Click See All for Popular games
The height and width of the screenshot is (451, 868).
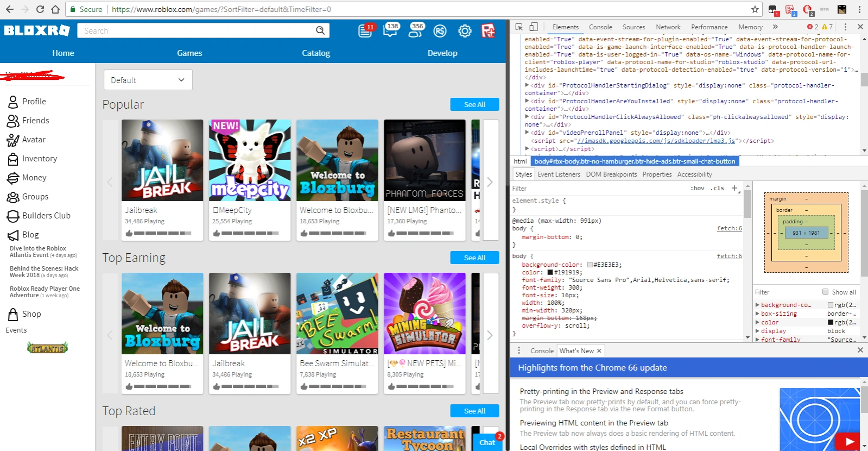point(474,104)
